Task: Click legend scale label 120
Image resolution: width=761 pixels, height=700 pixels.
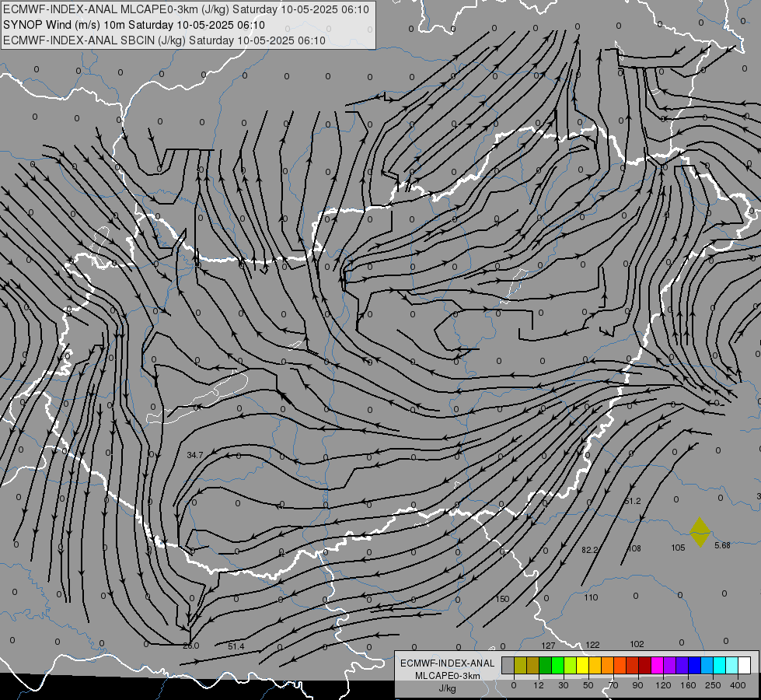Action: point(664,685)
